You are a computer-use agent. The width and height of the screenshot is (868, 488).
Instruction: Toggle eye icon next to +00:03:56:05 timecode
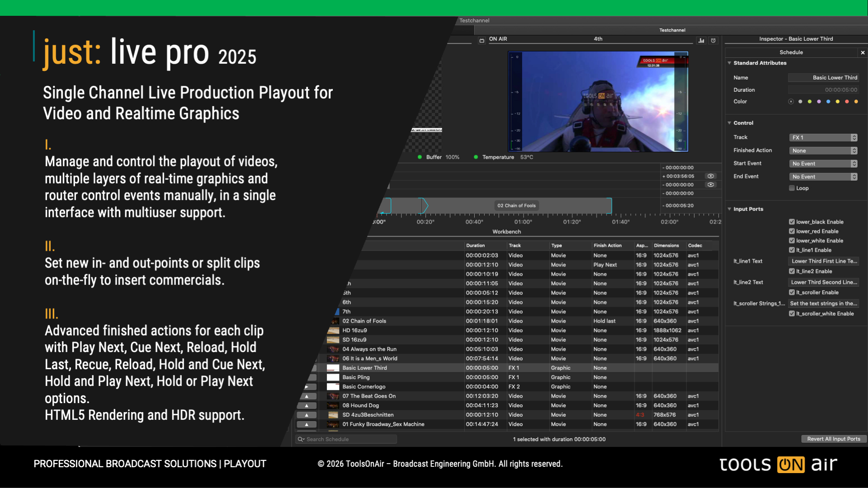pyautogui.click(x=711, y=176)
